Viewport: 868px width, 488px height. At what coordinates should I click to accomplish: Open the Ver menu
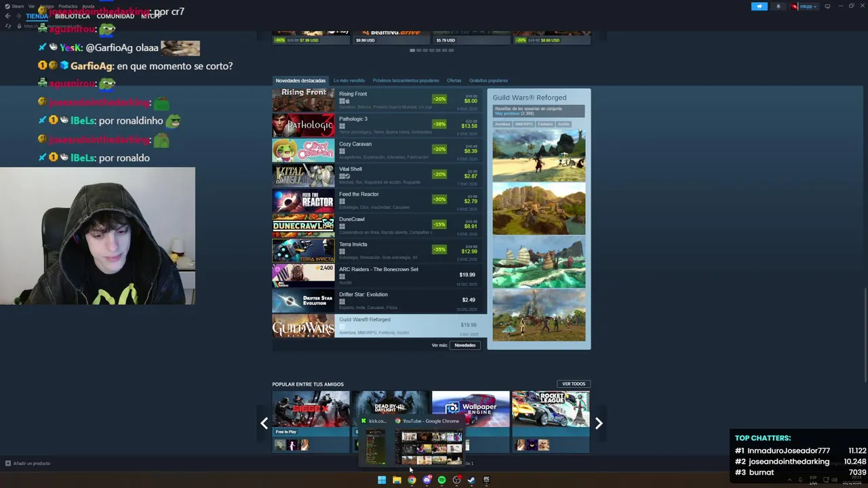point(32,6)
